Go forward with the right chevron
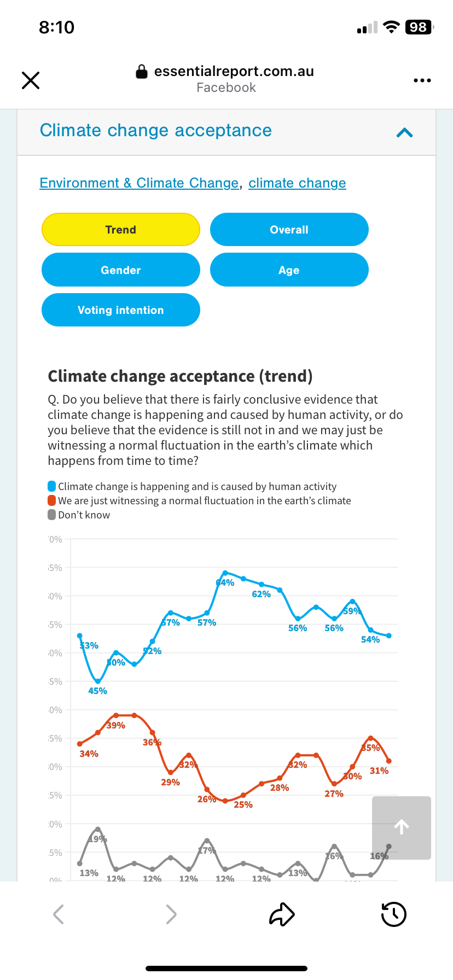Viewport: 453px width, 980px height. 171,914
